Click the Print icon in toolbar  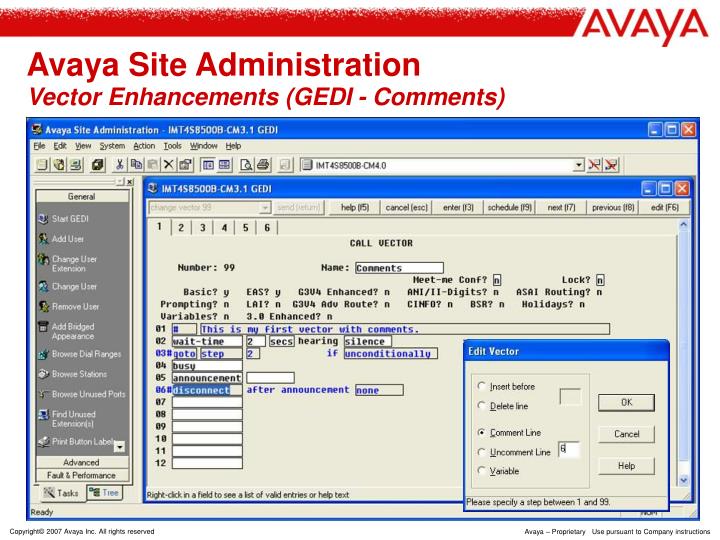[x=263, y=165]
